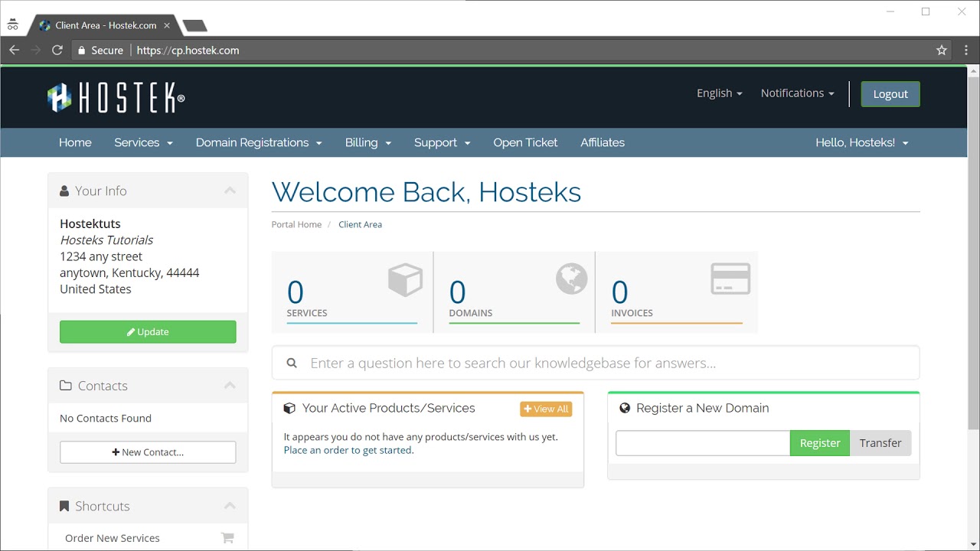Click the 'Welcome Back, Hosteks' heading
This screenshot has height=551, width=980.
[426, 192]
